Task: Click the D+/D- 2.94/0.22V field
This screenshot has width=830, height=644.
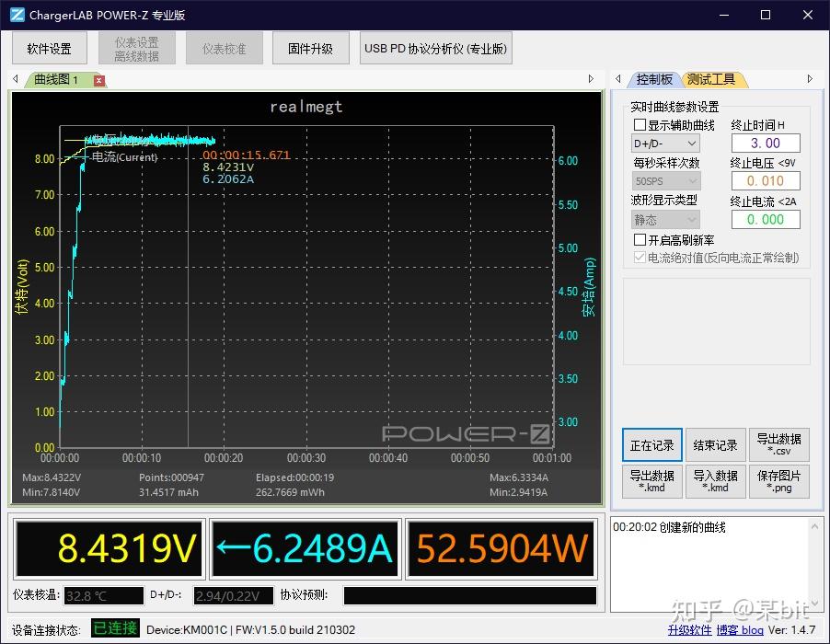Action: point(234,596)
